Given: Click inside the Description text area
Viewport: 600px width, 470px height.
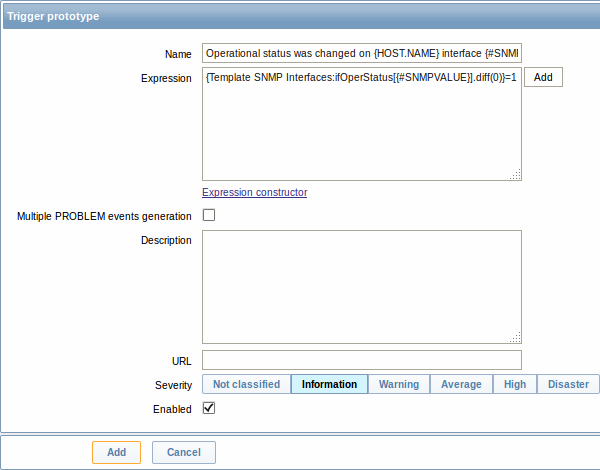Looking at the screenshot, I should [362, 287].
